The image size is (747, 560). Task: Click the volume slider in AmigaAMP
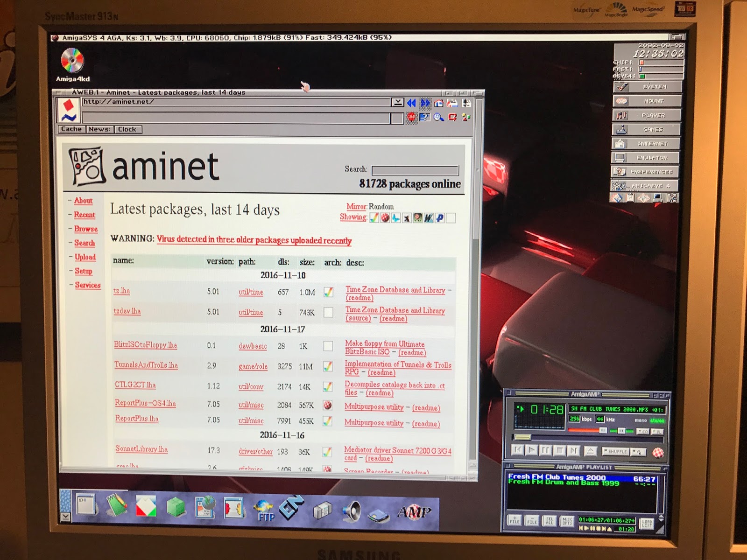point(588,430)
